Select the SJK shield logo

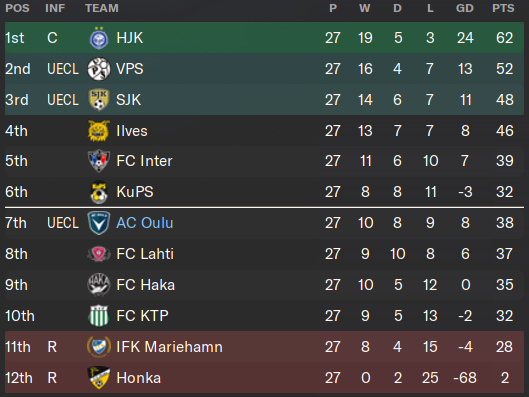pos(99,100)
